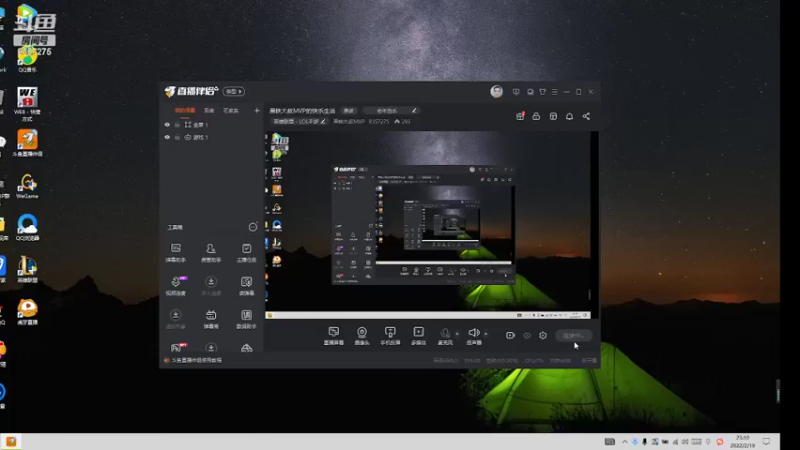Screen dimensions: 800x450
Task: Open the 英雄联盟 desktop shortcut
Action: (27, 269)
